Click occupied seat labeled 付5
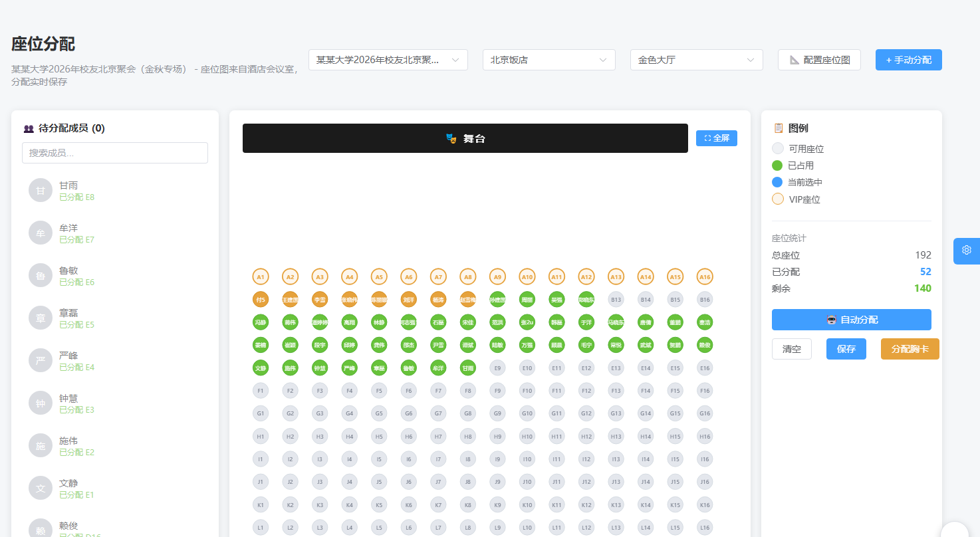 click(x=261, y=299)
